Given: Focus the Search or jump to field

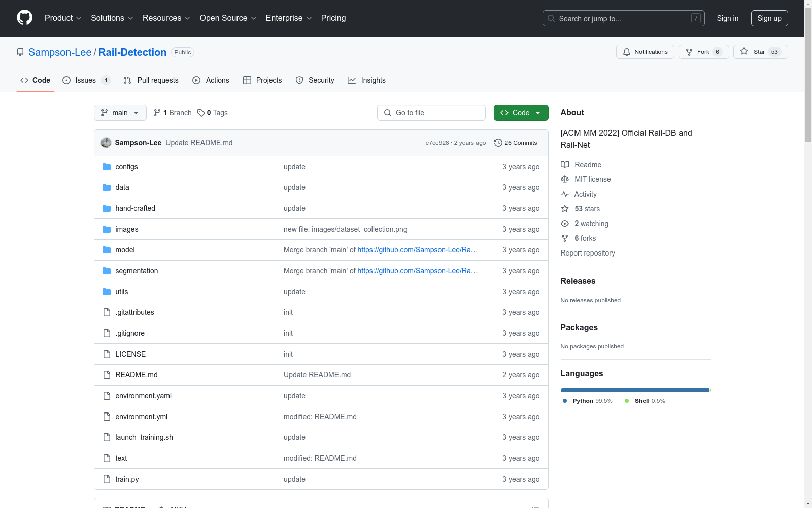Looking at the screenshot, I should tap(624, 18).
